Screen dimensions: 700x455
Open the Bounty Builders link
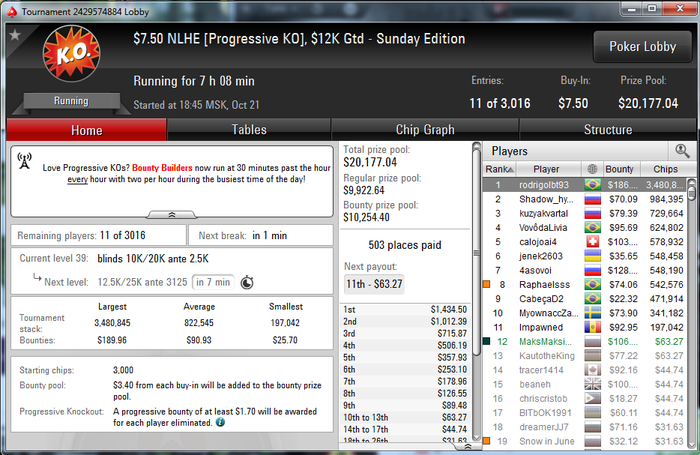pos(162,168)
